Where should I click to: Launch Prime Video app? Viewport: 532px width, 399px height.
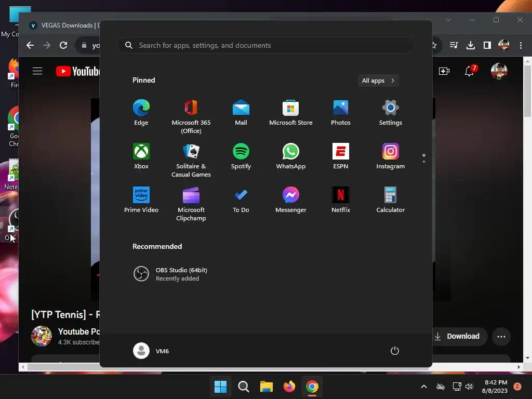pyautogui.click(x=141, y=200)
